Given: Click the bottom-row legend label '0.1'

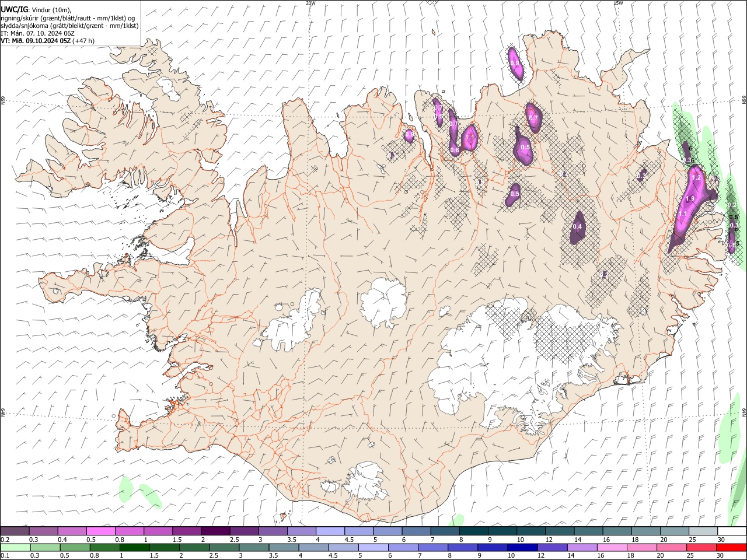Looking at the screenshot, I should click(x=5, y=556).
